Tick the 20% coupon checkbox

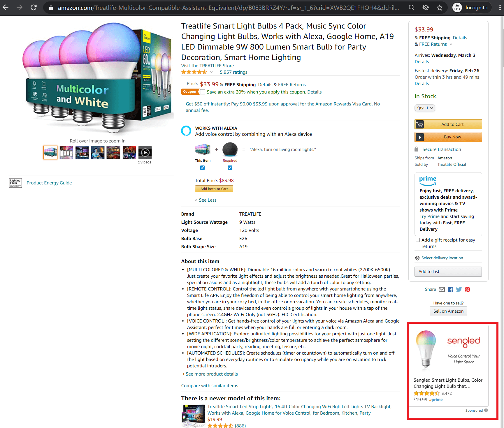(203, 92)
